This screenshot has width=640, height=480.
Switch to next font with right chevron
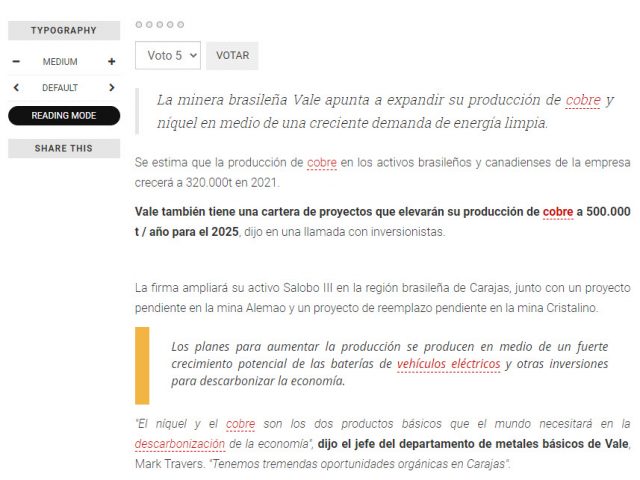tap(111, 88)
